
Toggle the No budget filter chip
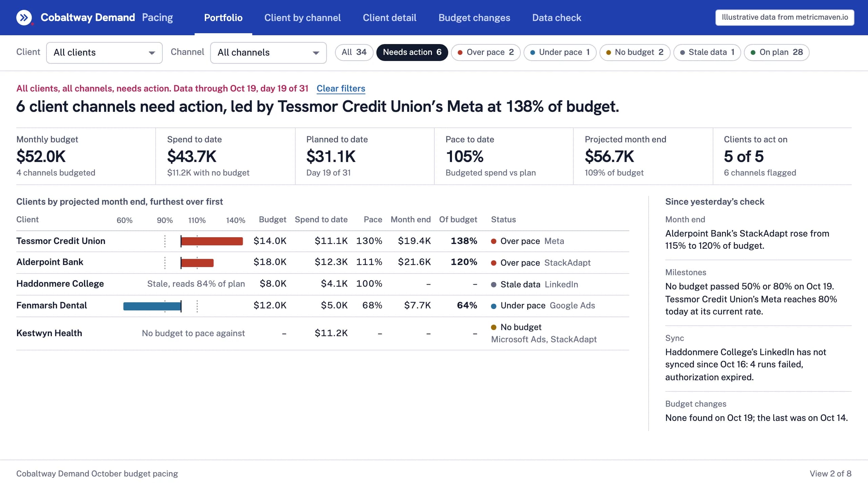coord(635,53)
